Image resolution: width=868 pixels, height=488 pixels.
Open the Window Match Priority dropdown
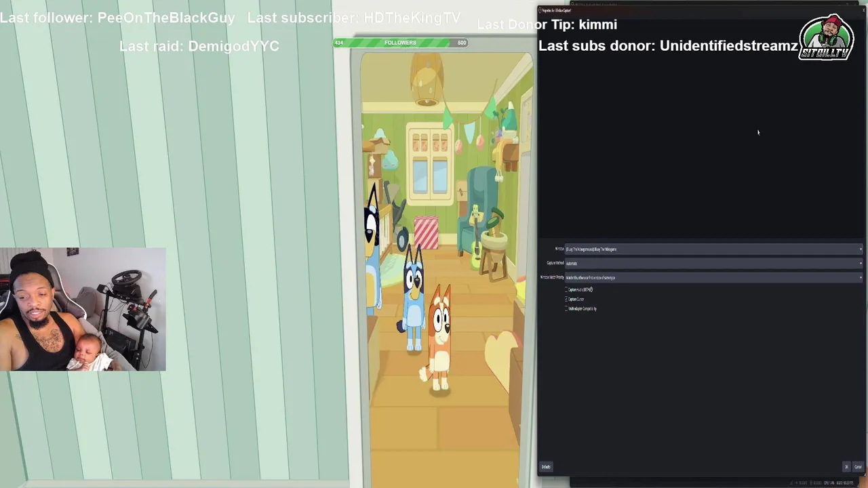click(x=713, y=277)
